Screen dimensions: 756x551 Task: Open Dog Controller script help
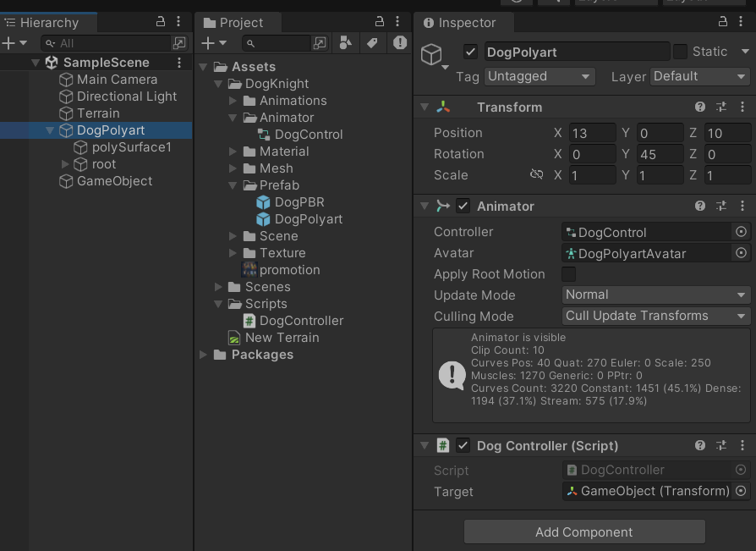coord(700,445)
